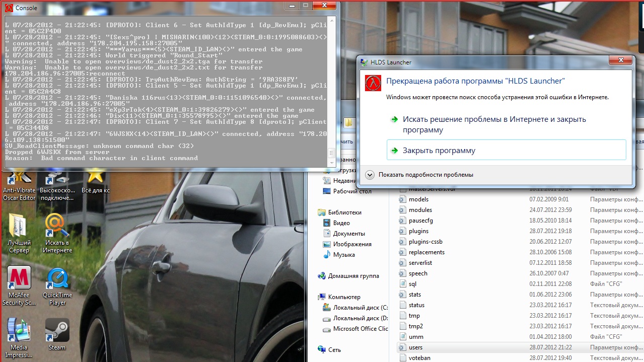Screen dimensions: 644x362
Task: Click the Console scrollbar down arrow
Action: pyautogui.click(x=331, y=163)
